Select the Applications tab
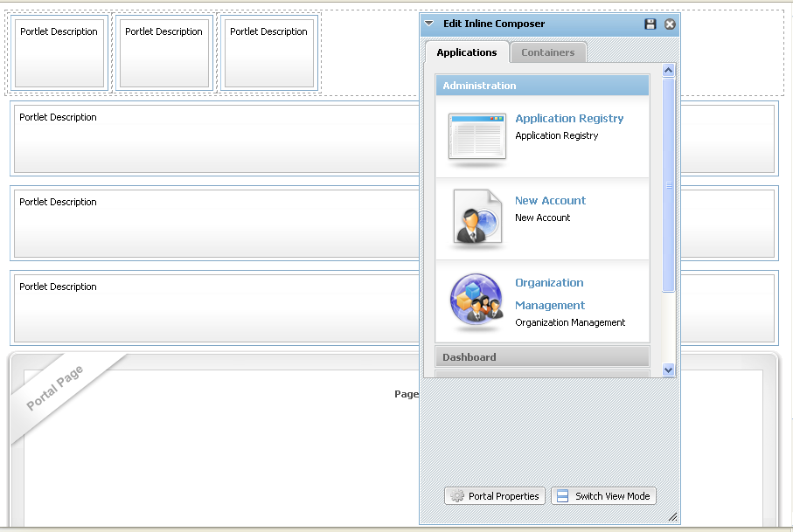This screenshot has width=793, height=532. (467, 52)
